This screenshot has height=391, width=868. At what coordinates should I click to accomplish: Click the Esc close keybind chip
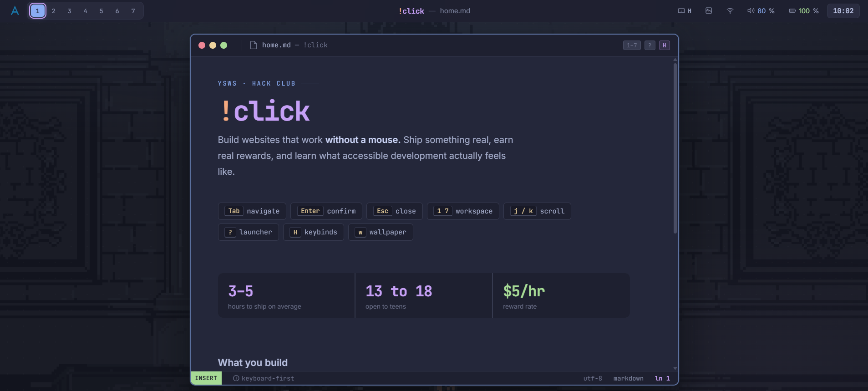coord(395,211)
